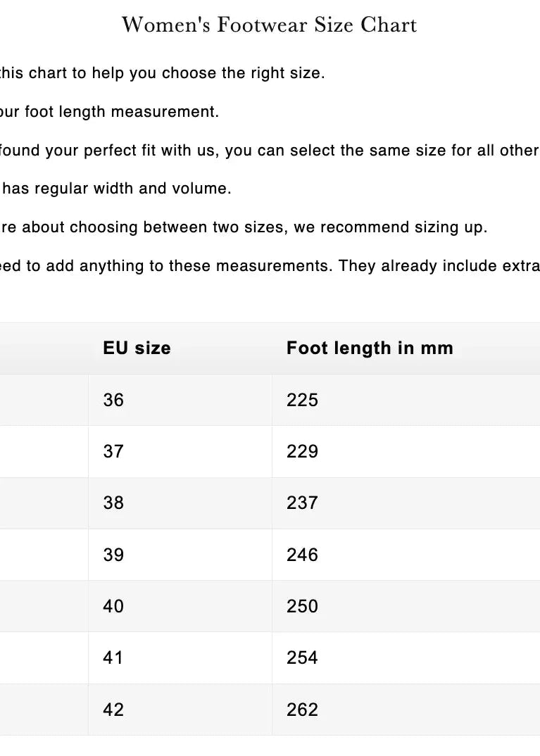Click the EU size column header
This screenshot has width=540, height=756.
137,348
